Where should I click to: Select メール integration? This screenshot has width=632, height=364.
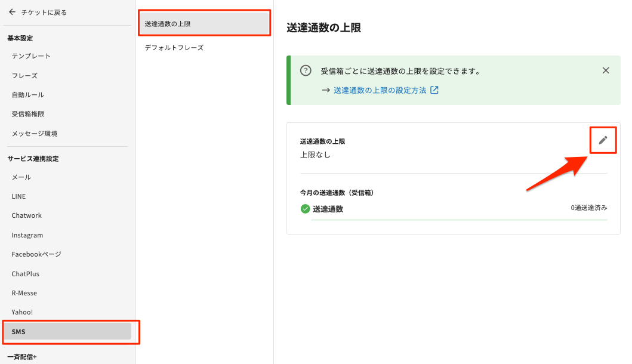[x=21, y=177]
